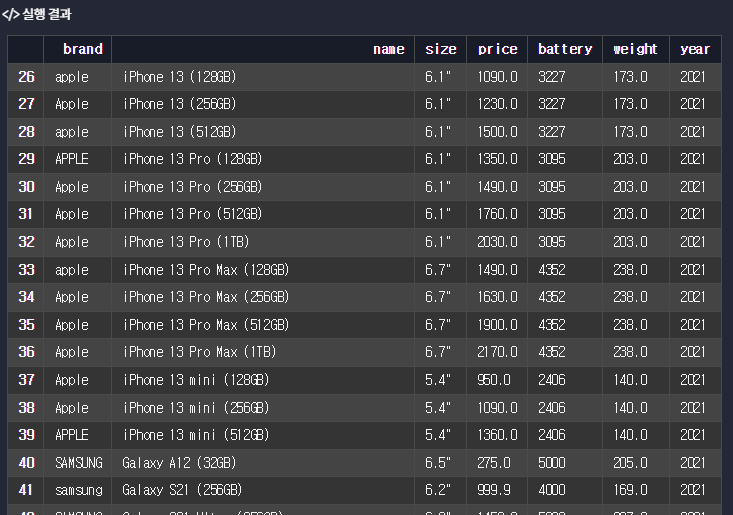Viewport: 733px width, 515px height.
Task: Click the code icon beside 실행 결과
Action: click(11, 14)
